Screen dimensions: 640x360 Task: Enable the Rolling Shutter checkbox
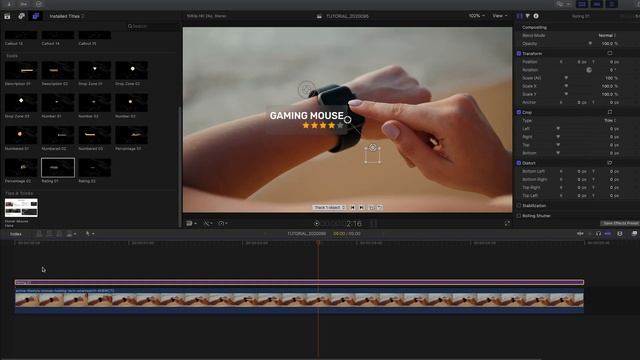(x=519, y=216)
